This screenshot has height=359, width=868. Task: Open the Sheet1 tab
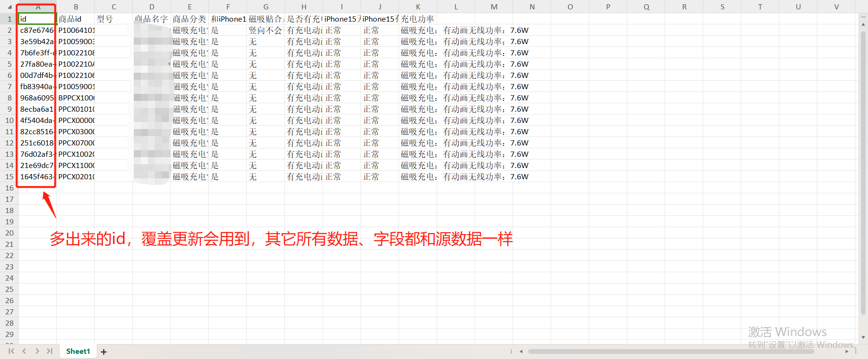[x=78, y=351]
